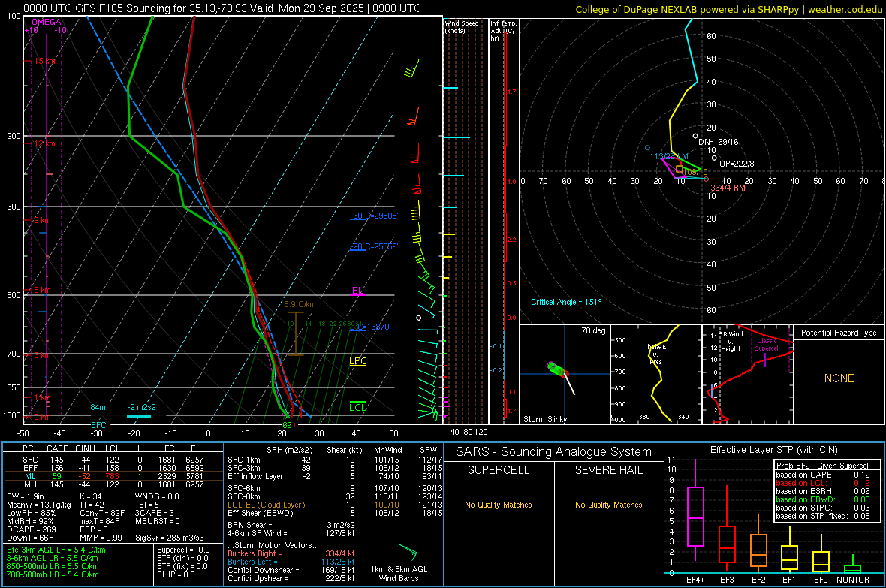Screen dimensions: 886x588
Task: Click the GFS F105 sounding title text
Action: [222, 8]
